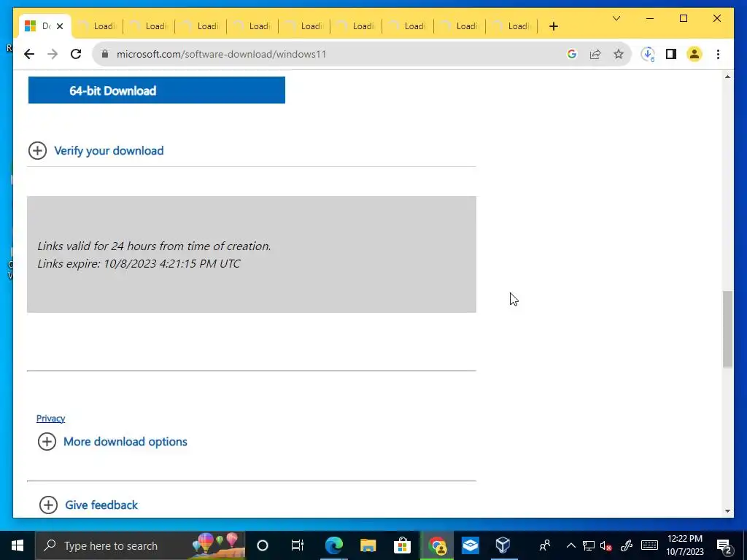Click the muted volume tray icon
The width and height of the screenshot is (747, 560).
[x=606, y=545]
